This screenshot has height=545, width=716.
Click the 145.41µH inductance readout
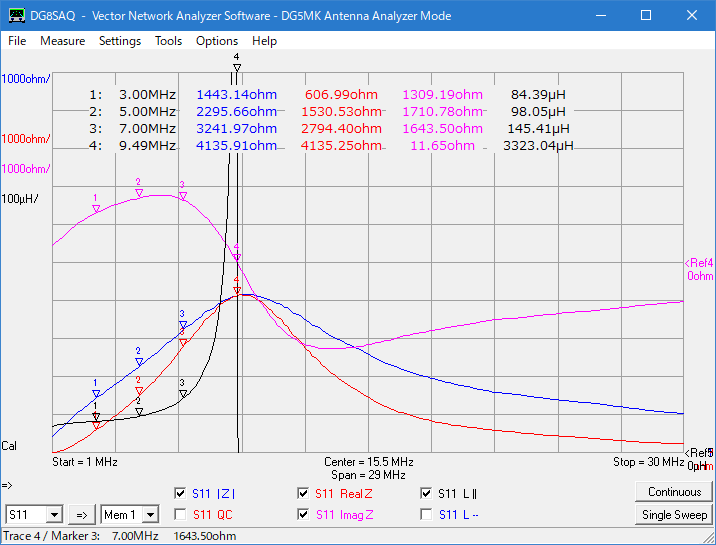(538, 129)
